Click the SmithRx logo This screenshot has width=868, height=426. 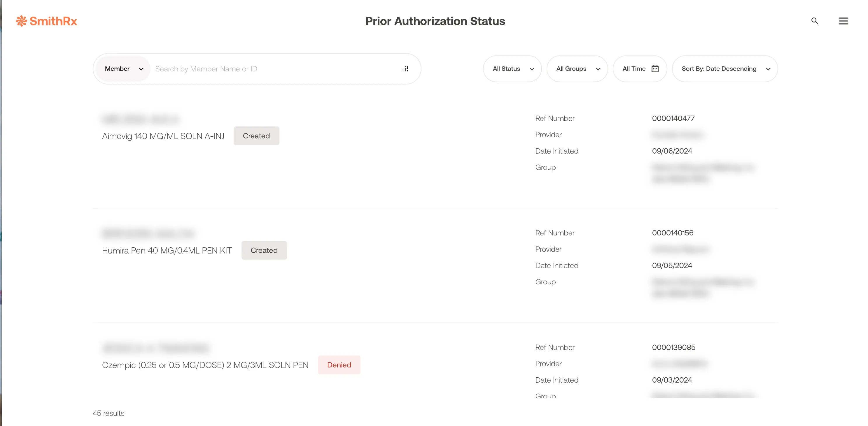(46, 21)
